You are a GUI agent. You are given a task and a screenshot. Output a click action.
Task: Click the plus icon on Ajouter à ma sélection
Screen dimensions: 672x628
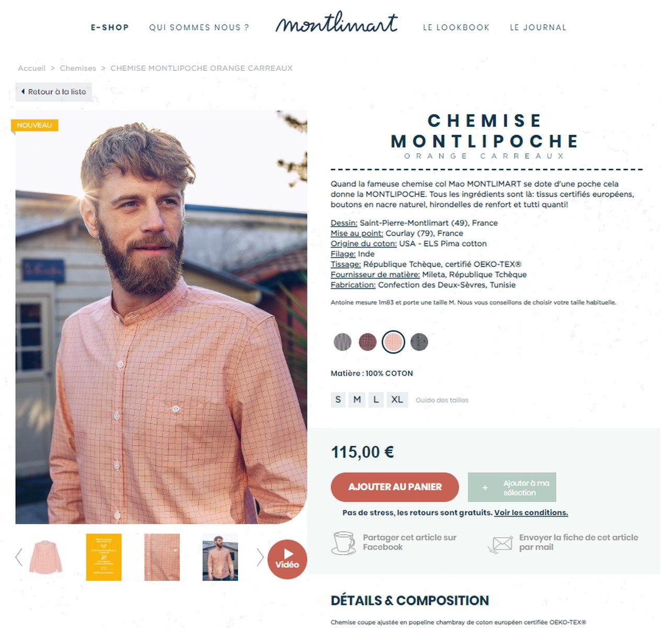pyautogui.click(x=485, y=488)
